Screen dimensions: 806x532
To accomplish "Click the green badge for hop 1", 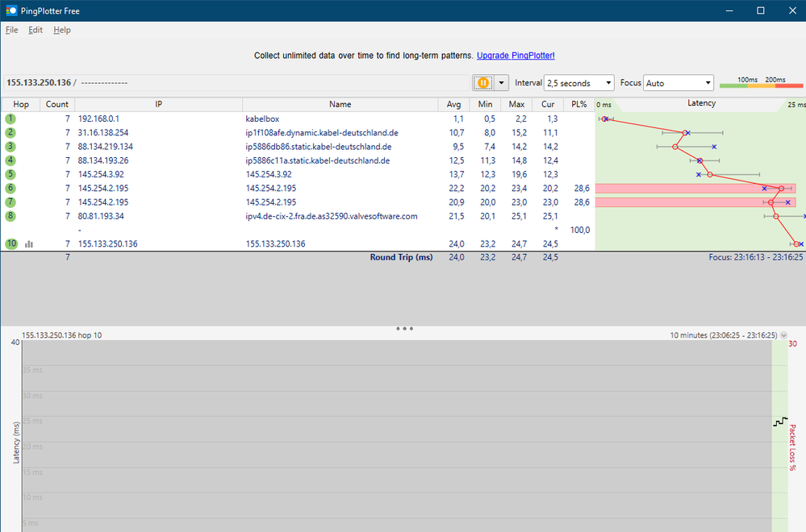I will coord(9,118).
